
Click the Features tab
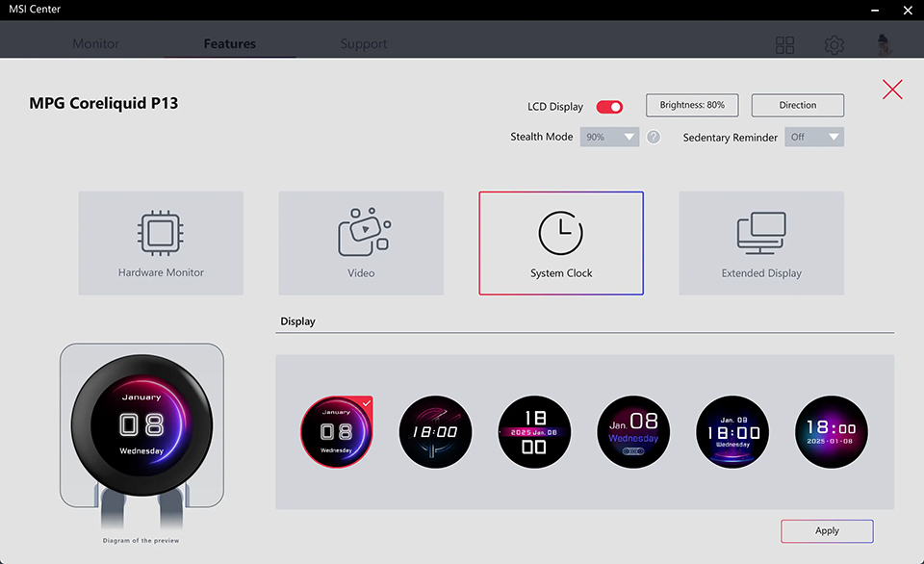click(230, 44)
